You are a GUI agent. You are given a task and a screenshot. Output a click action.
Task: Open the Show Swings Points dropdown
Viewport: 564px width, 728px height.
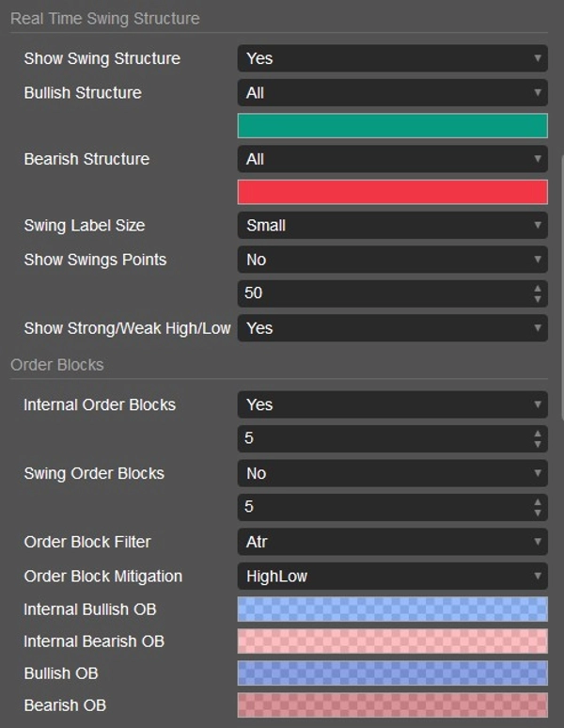[392, 260]
